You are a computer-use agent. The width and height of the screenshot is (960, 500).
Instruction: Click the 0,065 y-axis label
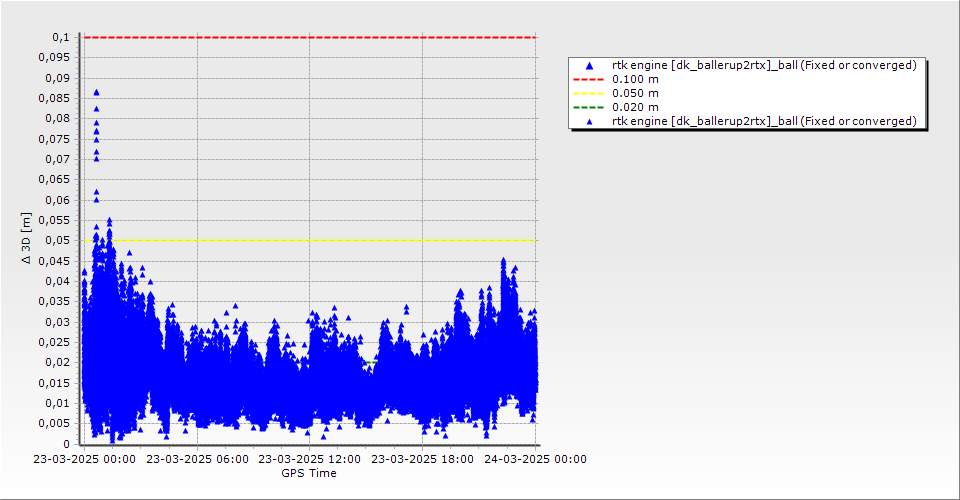(x=54, y=179)
